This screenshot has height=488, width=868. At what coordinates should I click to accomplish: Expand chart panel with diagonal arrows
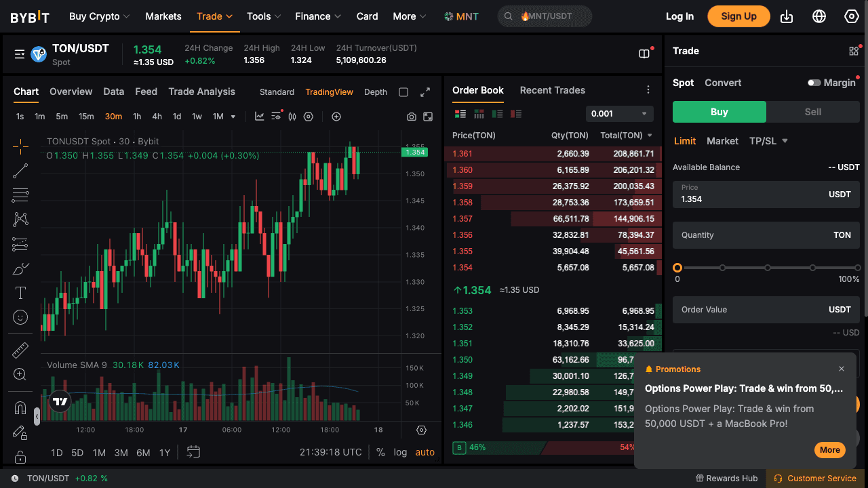click(x=425, y=92)
